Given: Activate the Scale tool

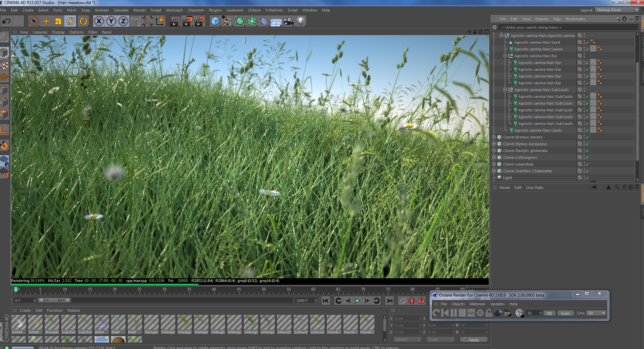Looking at the screenshot, I should 58,21.
